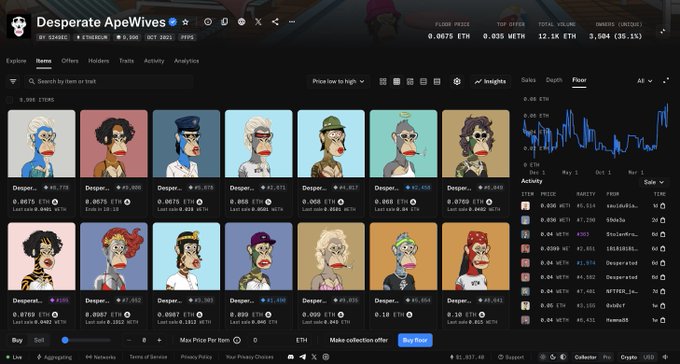Go to the Holders tab
The height and width of the screenshot is (364, 680).
click(x=98, y=61)
